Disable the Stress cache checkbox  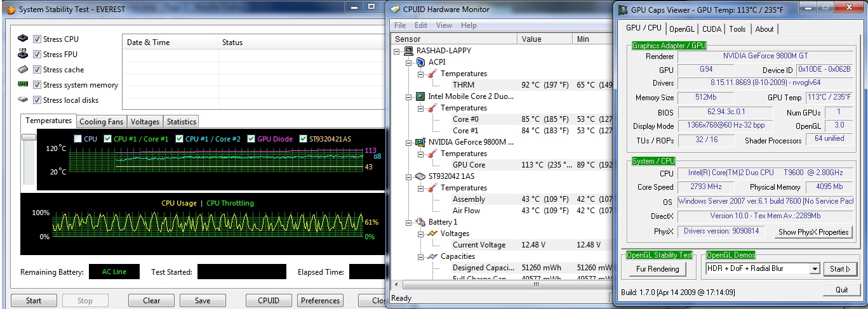click(x=37, y=70)
